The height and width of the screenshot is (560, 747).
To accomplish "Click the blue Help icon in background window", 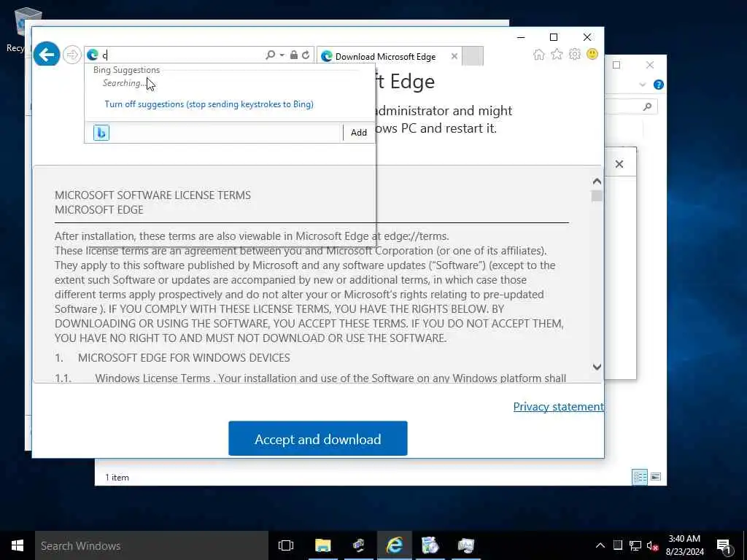I will pyautogui.click(x=659, y=85).
